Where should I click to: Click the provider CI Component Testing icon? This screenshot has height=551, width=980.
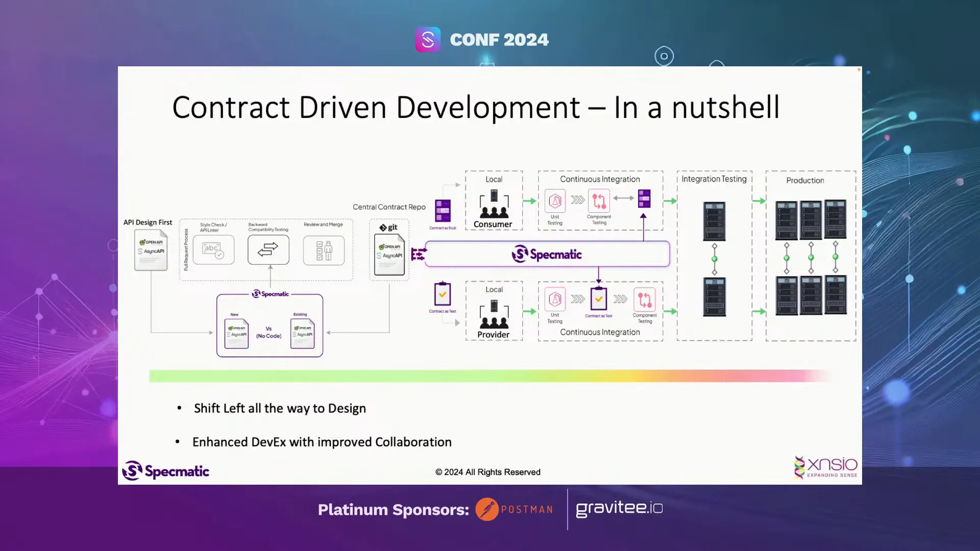point(645,299)
